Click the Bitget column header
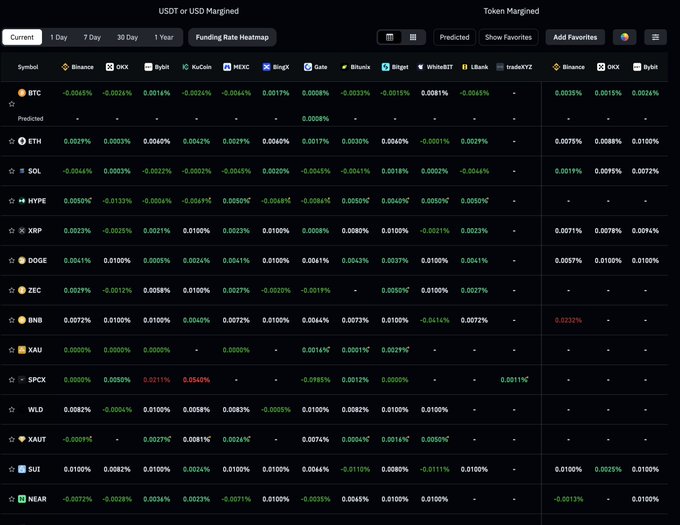This screenshot has height=525, width=680. [395, 67]
